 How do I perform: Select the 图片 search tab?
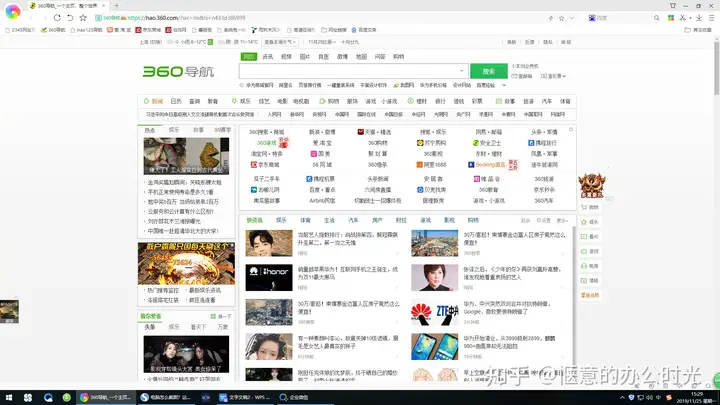[x=305, y=56]
